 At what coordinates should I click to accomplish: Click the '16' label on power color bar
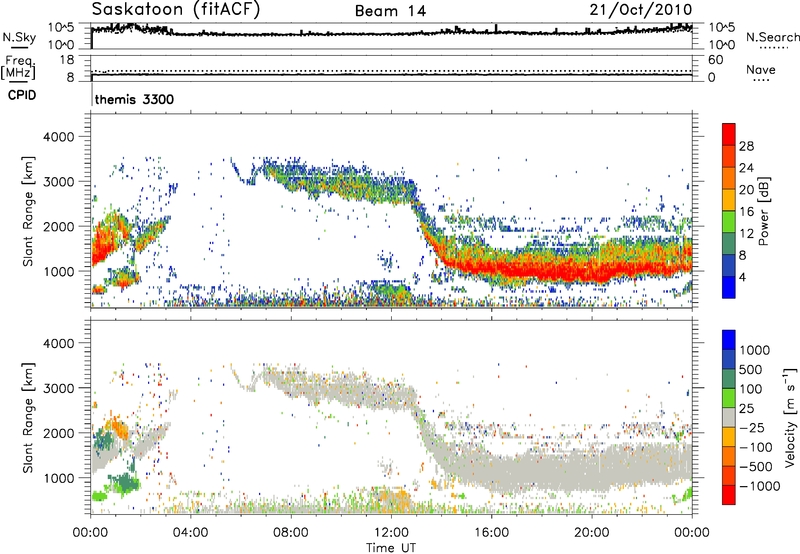(x=746, y=212)
